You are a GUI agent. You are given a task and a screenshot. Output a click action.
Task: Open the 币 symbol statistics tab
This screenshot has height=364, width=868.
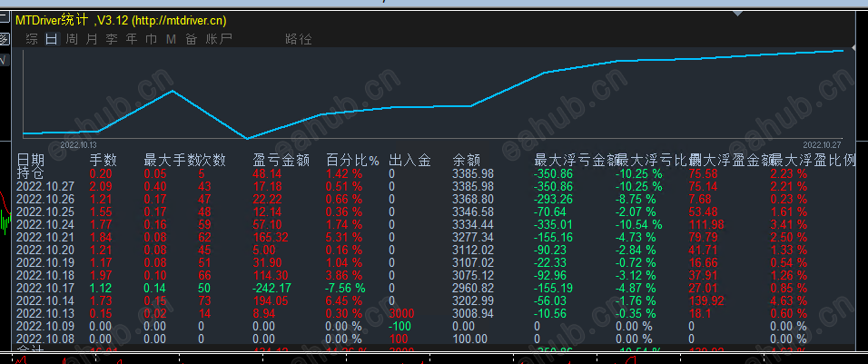pos(151,39)
